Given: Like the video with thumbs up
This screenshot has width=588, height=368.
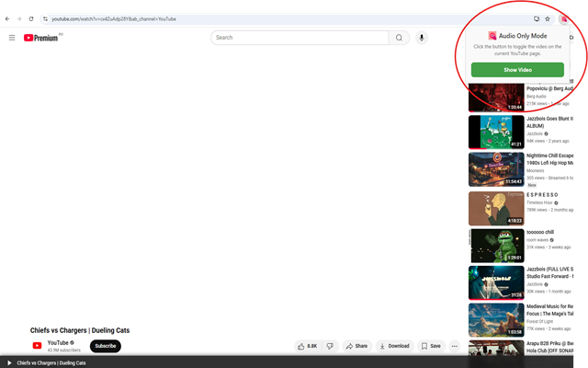Looking at the screenshot, I should coord(308,346).
